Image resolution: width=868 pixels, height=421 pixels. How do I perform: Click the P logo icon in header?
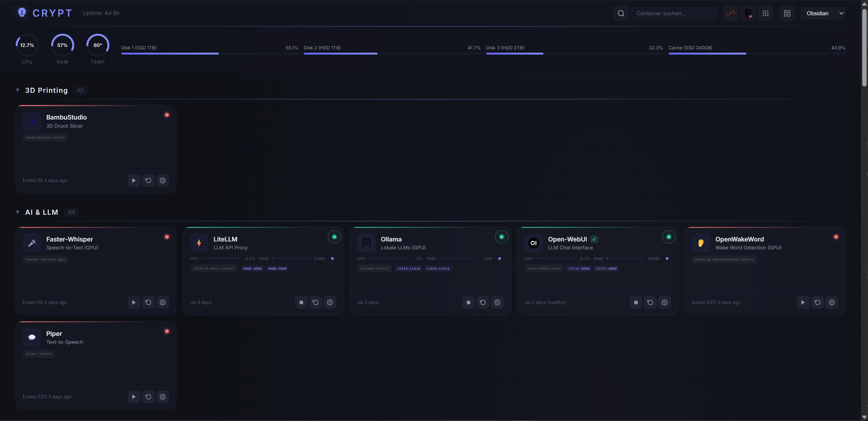(748, 13)
